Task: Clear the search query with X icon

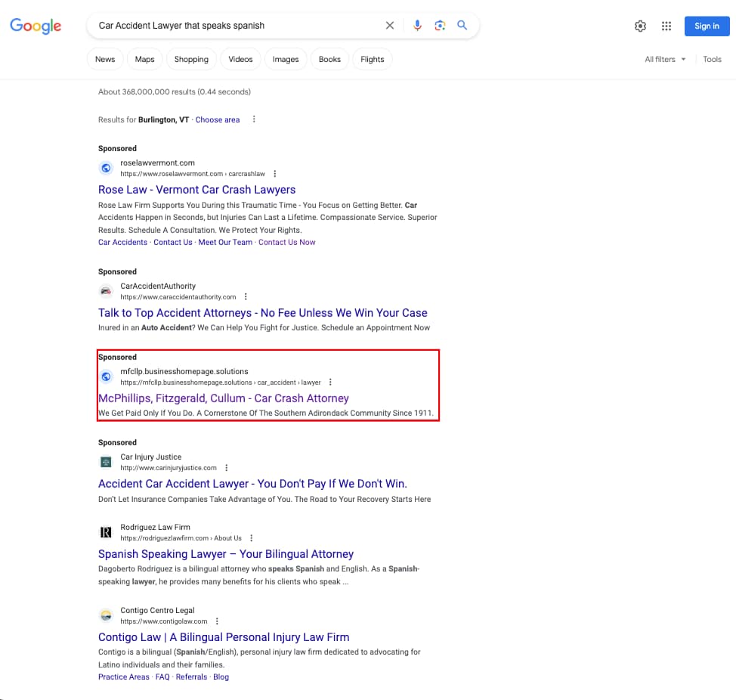Action: pos(390,26)
